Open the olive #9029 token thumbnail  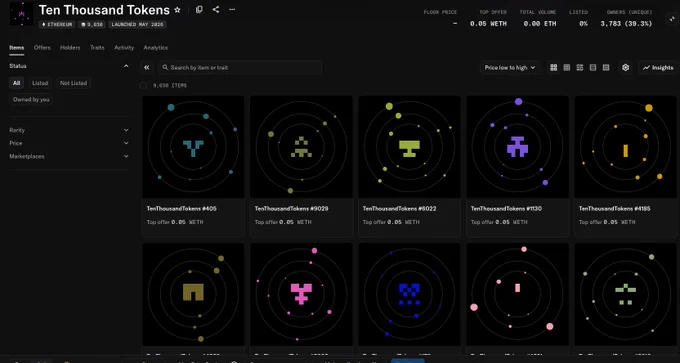pos(301,147)
